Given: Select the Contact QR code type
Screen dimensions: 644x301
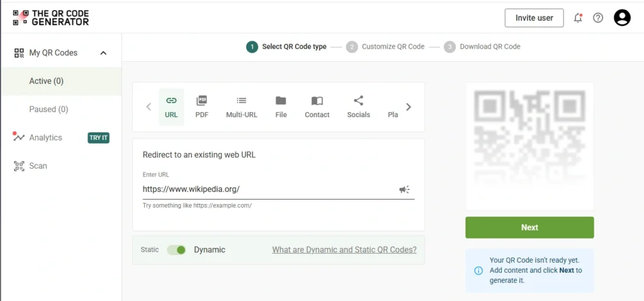Looking at the screenshot, I should click(317, 107).
